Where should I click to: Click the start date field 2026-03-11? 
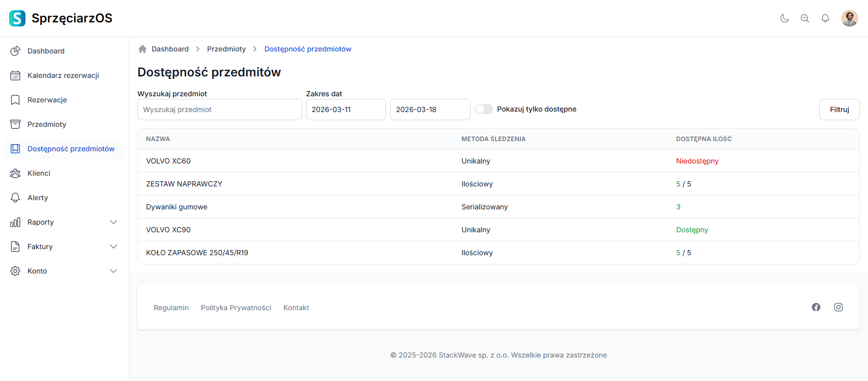(x=346, y=110)
